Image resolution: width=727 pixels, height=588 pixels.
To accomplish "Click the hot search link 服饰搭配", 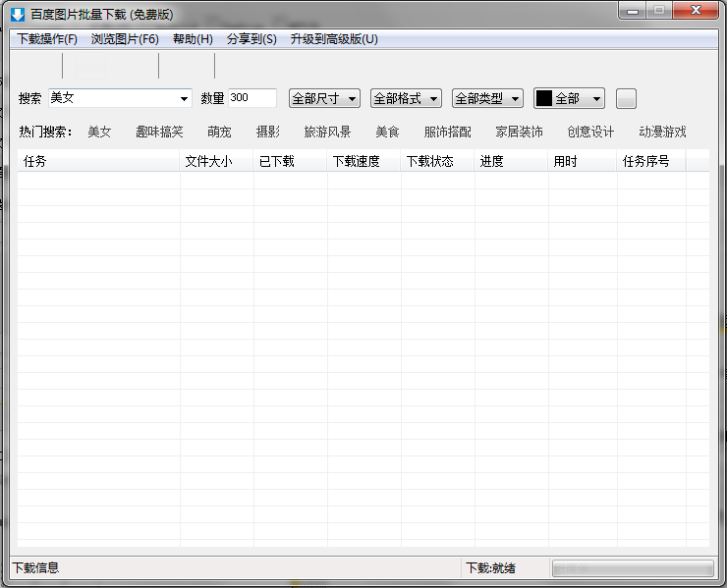I will tap(447, 133).
